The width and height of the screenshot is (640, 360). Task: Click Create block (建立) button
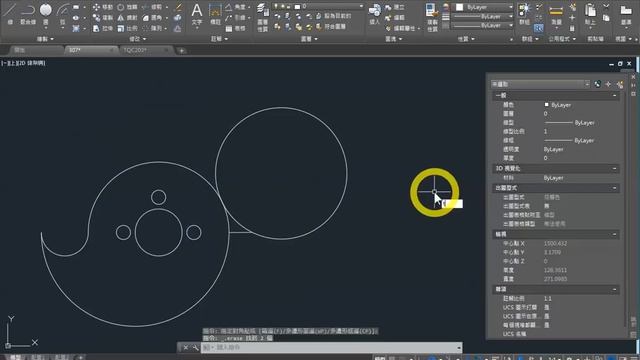[x=395, y=7]
